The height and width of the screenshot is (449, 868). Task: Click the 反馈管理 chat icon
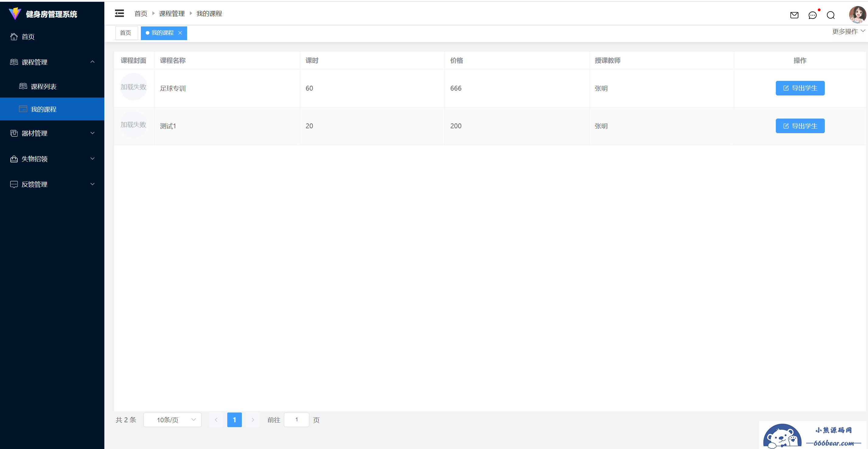[x=14, y=184]
